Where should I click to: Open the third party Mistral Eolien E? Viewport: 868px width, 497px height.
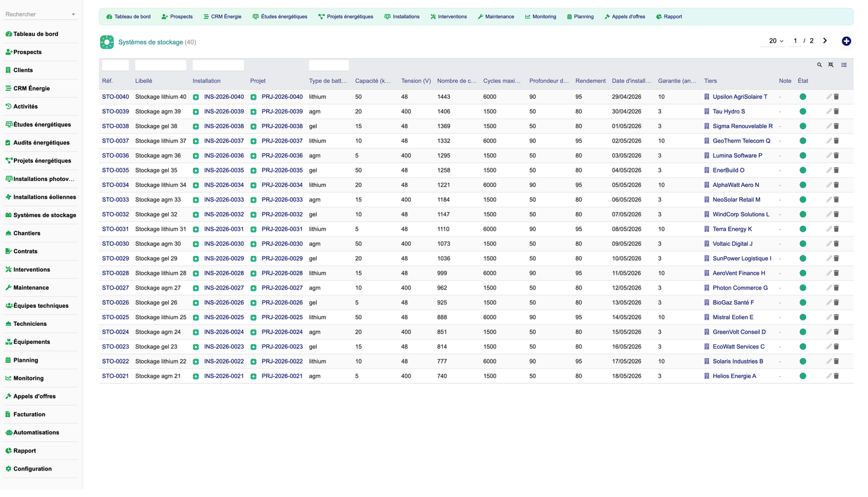733,317
